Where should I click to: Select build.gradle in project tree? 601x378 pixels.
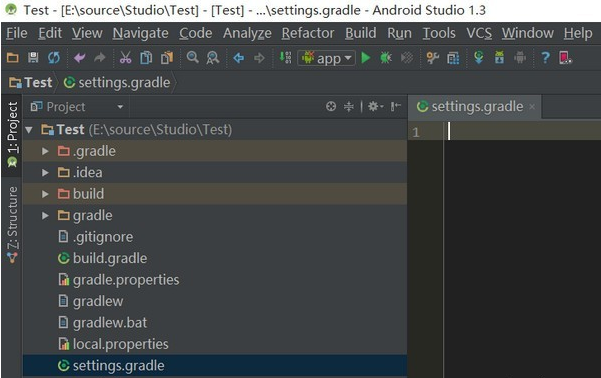pos(215,258)
